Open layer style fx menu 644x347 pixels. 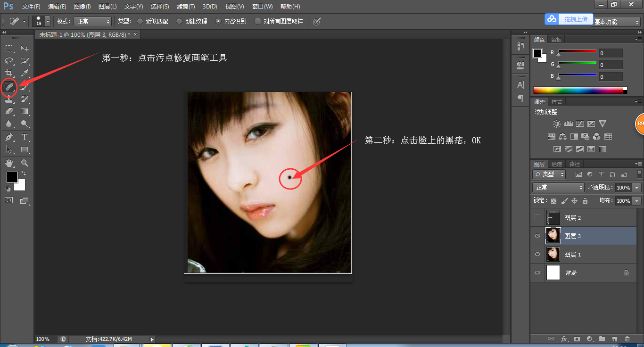564,339
